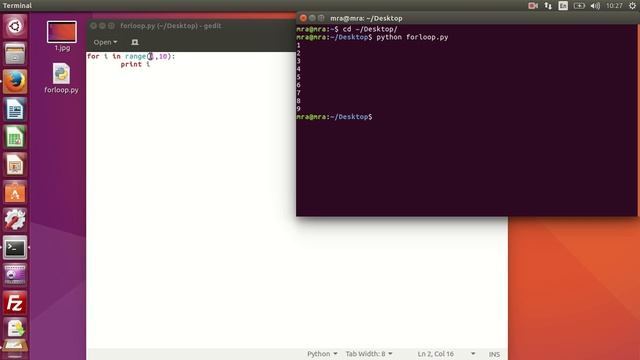This screenshot has width=640, height=360.
Task: Click the recording camera indicator in top panel
Action: tap(533, 6)
